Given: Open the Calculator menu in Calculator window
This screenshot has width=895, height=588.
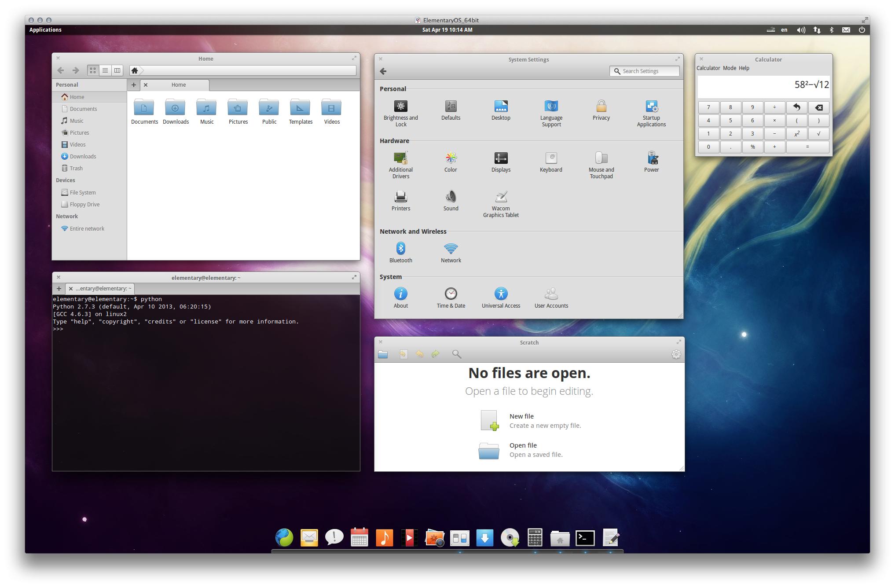Looking at the screenshot, I should click(708, 68).
